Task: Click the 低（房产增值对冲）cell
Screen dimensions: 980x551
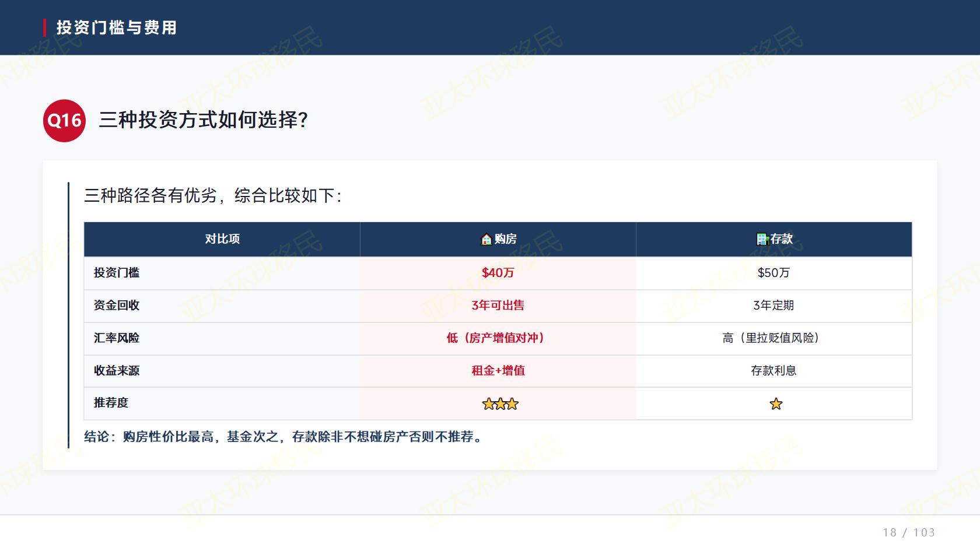Action: coord(498,338)
